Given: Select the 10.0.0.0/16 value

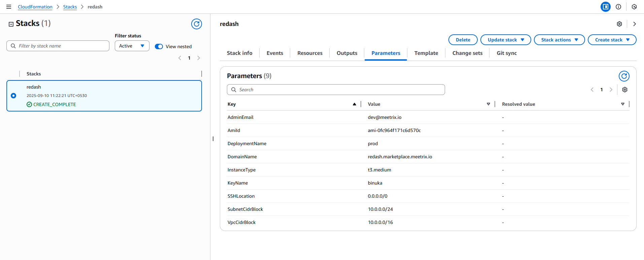Looking at the screenshot, I should point(380,222).
